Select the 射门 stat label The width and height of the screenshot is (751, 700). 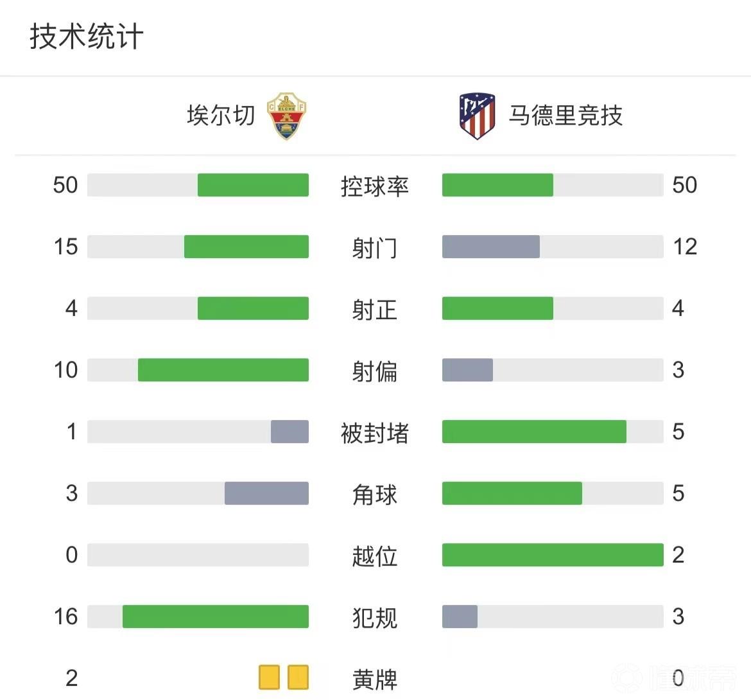[375, 248]
